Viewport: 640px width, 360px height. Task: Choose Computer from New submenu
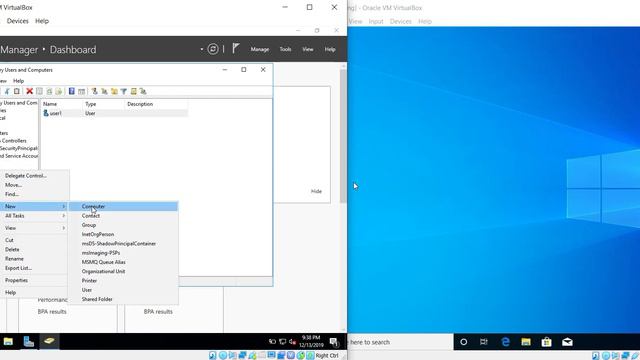pos(123,206)
